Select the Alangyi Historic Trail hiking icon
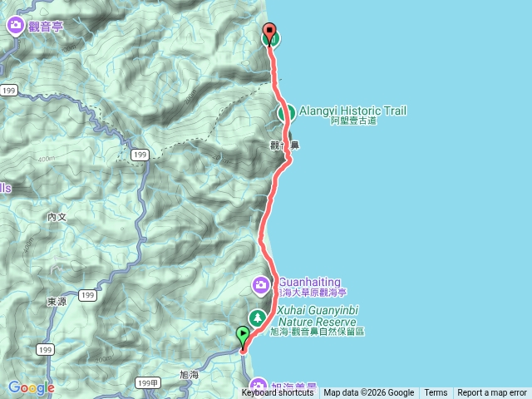532x399 pixels. [x=286, y=113]
